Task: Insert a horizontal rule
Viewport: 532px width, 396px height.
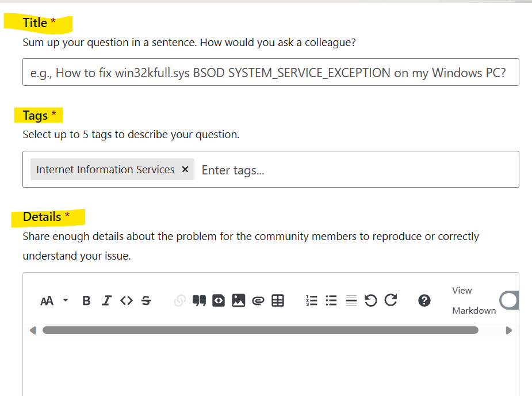Action: tap(351, 300)
